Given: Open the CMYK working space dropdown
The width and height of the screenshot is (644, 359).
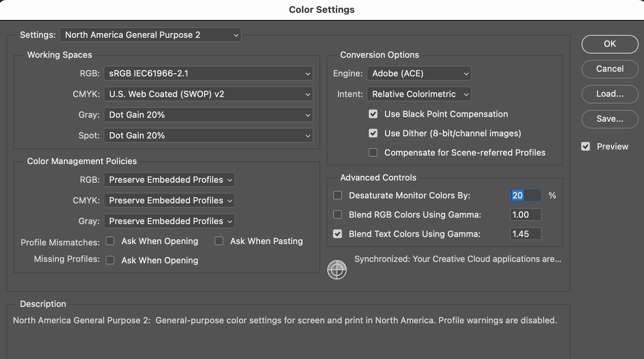Looking at the screenshot, I should 208,94.
